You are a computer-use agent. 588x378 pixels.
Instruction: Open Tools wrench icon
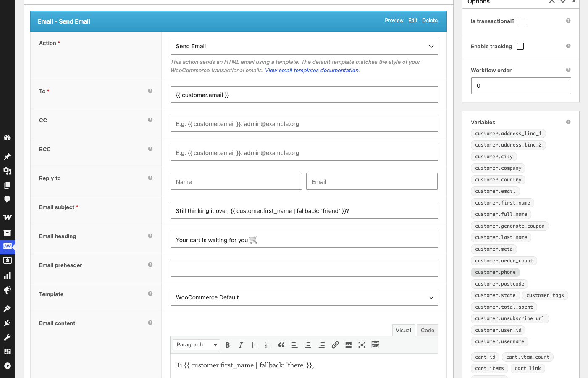coord(7,337)
